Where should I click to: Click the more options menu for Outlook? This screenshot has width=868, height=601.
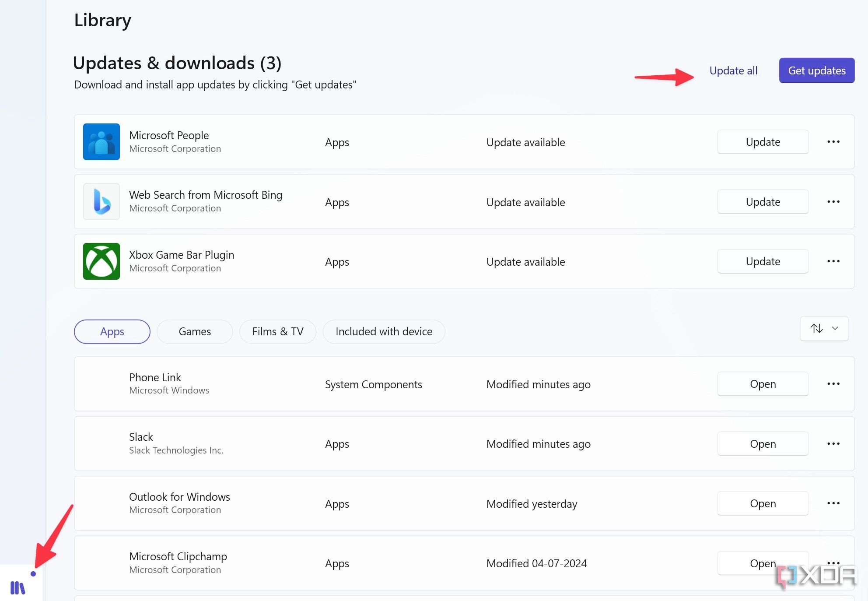coord(834,503)
